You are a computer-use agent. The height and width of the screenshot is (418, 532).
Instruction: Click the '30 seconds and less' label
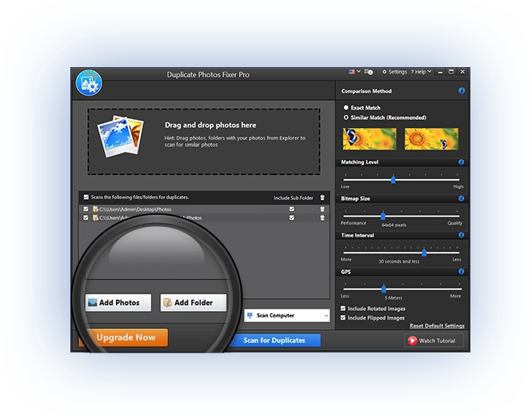click(x=399, y=261)
